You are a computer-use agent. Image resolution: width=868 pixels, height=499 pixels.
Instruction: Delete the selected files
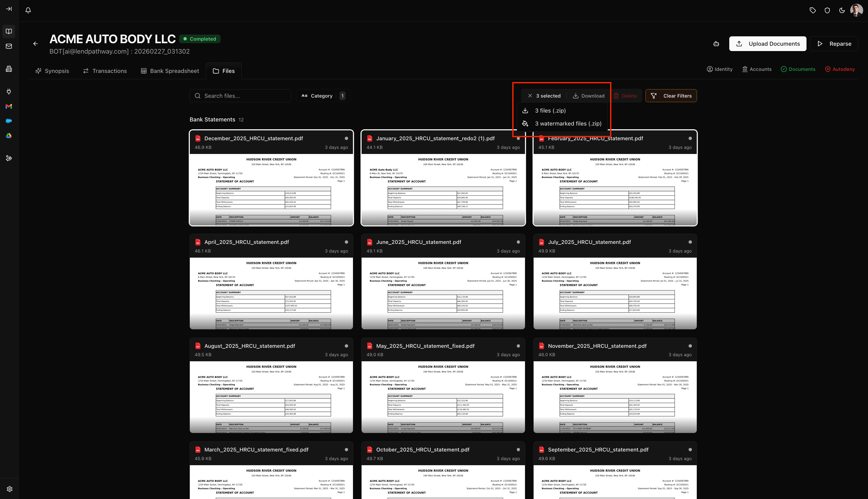(625, 96)
